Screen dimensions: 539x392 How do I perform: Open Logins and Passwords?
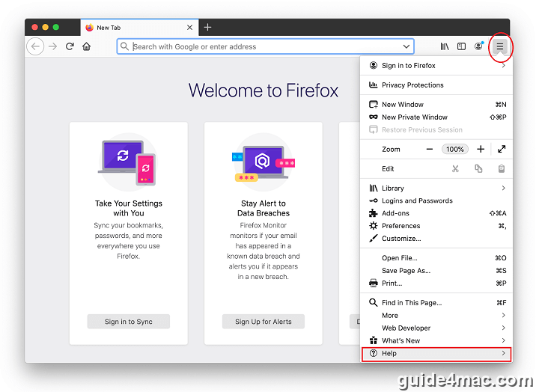[436, 200]
